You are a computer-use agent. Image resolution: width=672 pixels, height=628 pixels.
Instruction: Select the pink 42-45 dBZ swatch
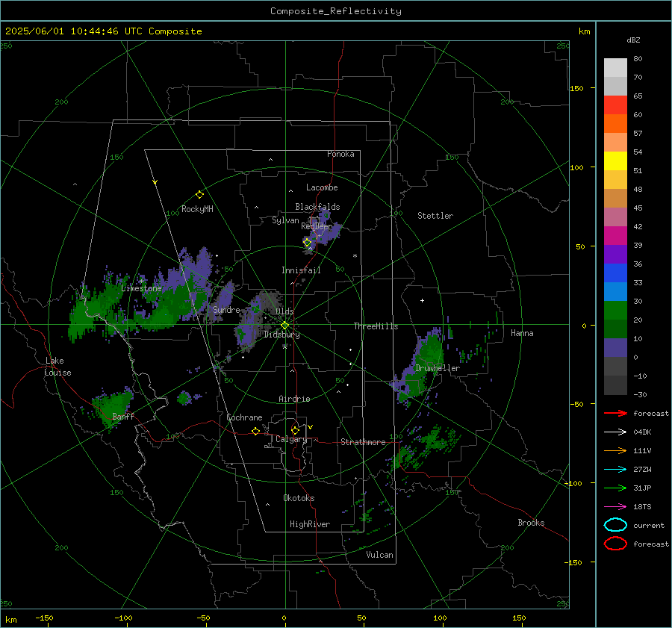click(615, 217)
